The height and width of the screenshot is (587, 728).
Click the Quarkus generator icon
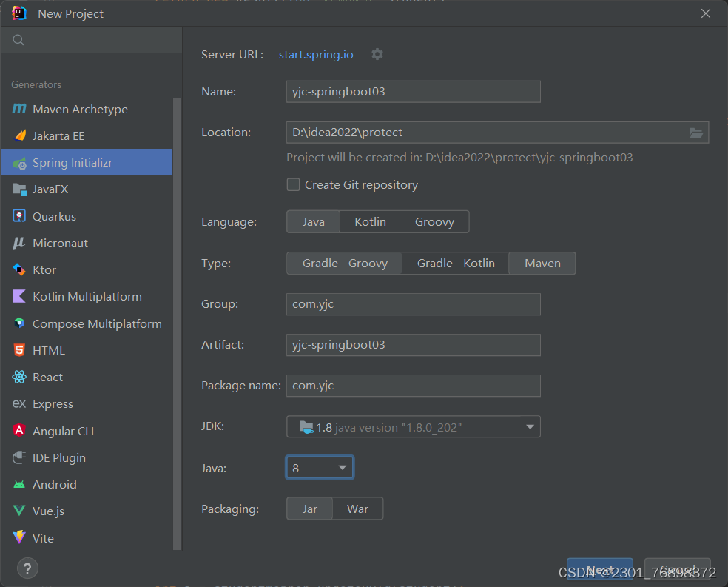pos(19,216)
